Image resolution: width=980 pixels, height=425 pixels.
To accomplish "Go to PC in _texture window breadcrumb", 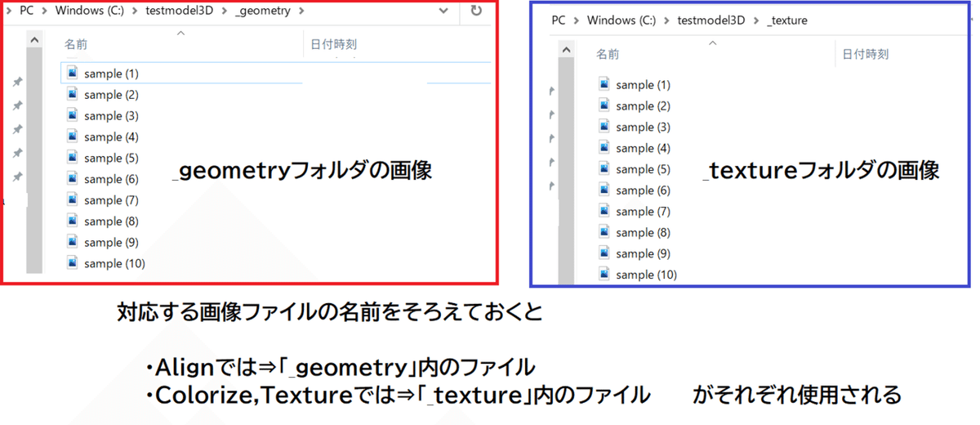I will (559, 20).
